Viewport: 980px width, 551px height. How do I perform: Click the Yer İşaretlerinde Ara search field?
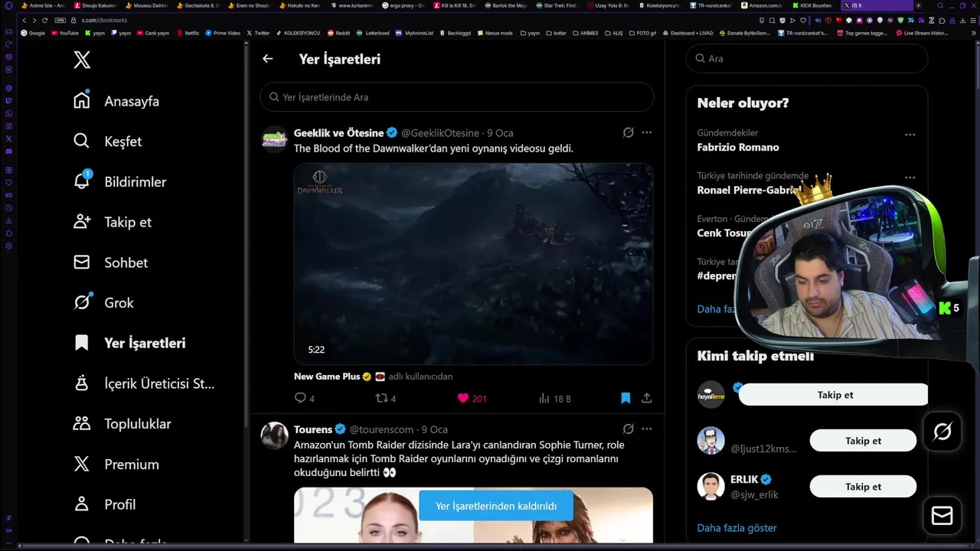(x=457, y=97)
